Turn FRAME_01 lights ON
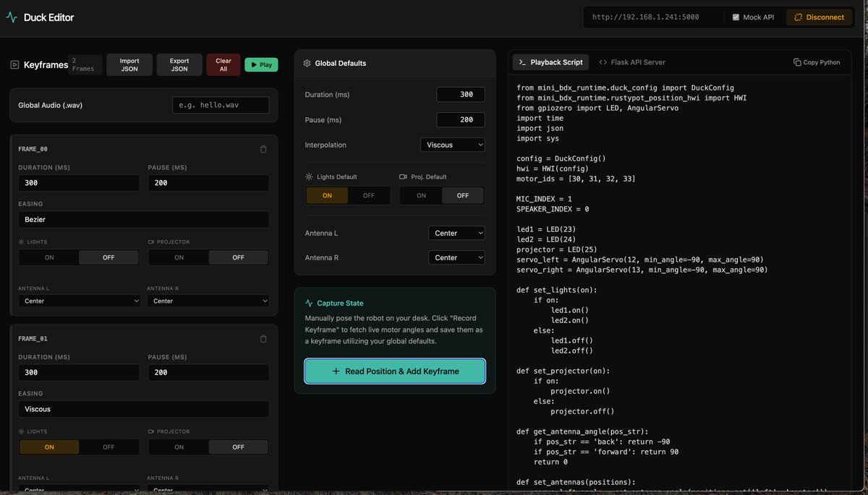 (x=49, y=447)
